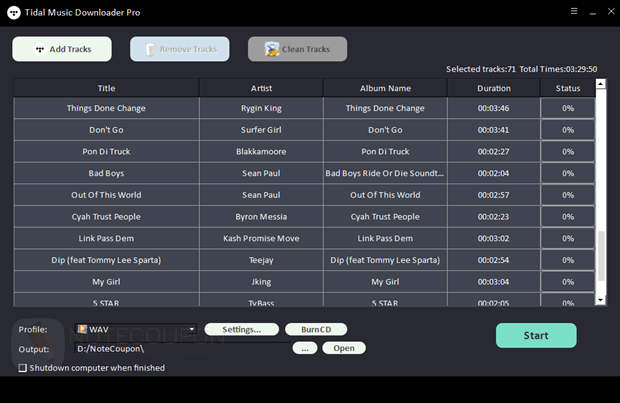Click the output path field
Screen dimensions: 620x403
point(182,348)
